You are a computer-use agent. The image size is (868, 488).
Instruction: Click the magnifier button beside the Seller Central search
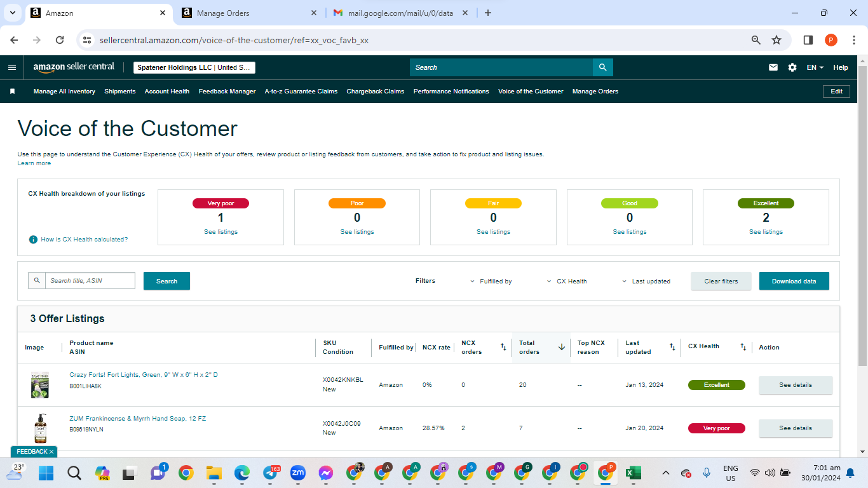603,67
